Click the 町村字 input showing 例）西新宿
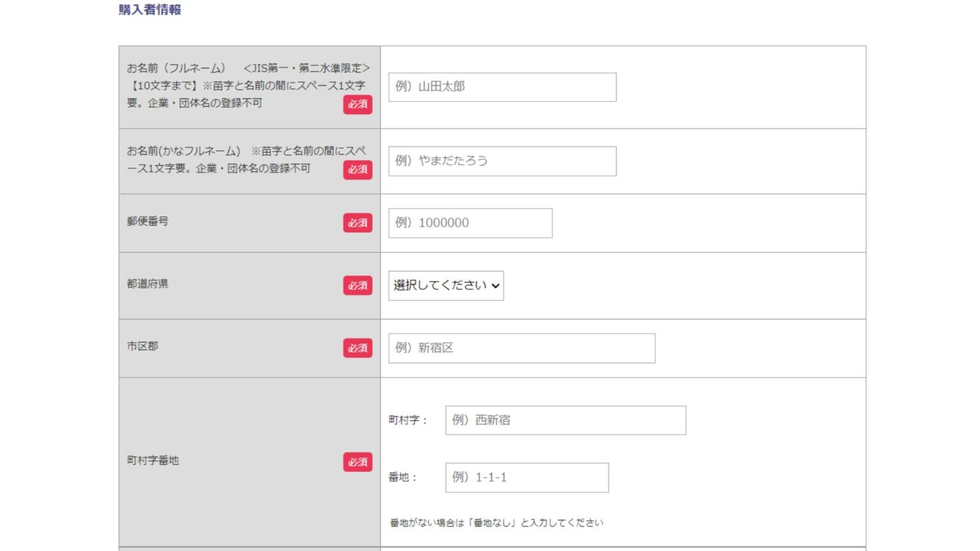This screenshot has height=551, width=980. click(x=565, y=420)
